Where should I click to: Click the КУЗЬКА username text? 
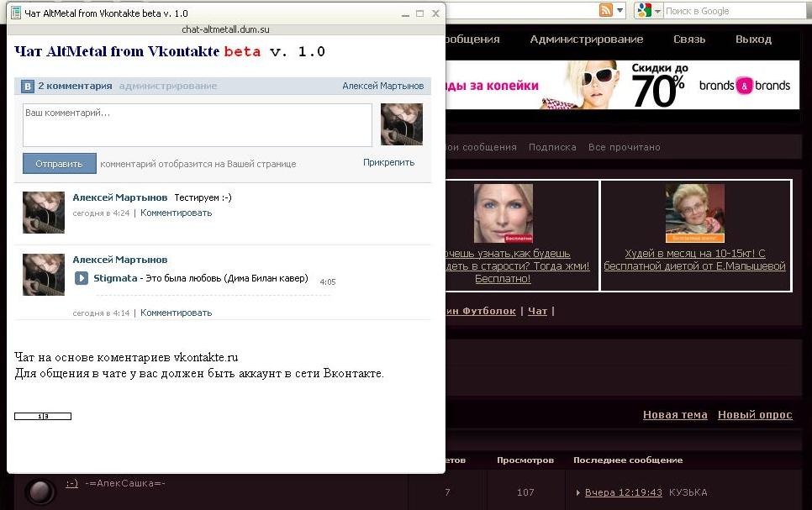point(688,492)
